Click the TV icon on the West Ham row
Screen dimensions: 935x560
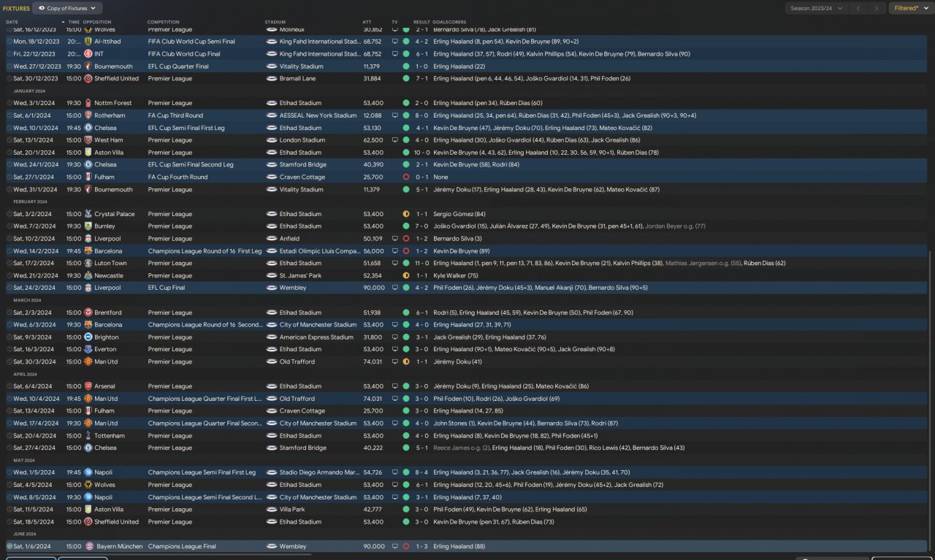coord(395,140)
